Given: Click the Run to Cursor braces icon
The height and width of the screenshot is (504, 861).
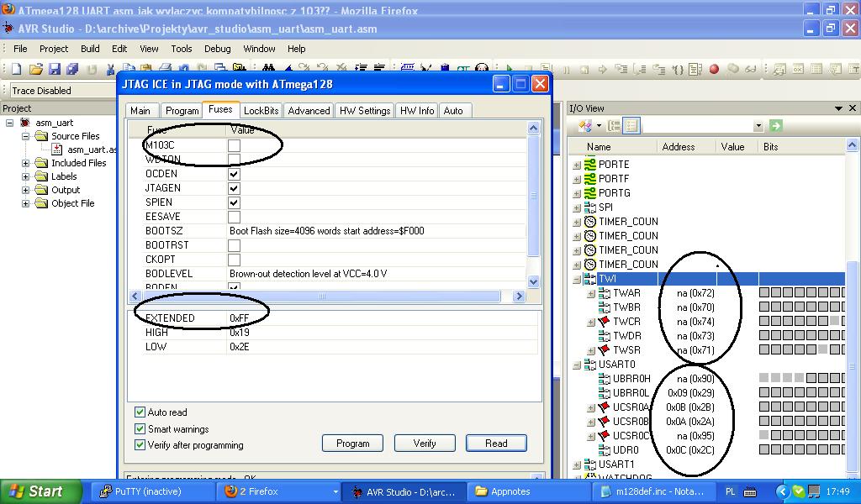Looking at the screenshot, I should click(x=678, y=69).
